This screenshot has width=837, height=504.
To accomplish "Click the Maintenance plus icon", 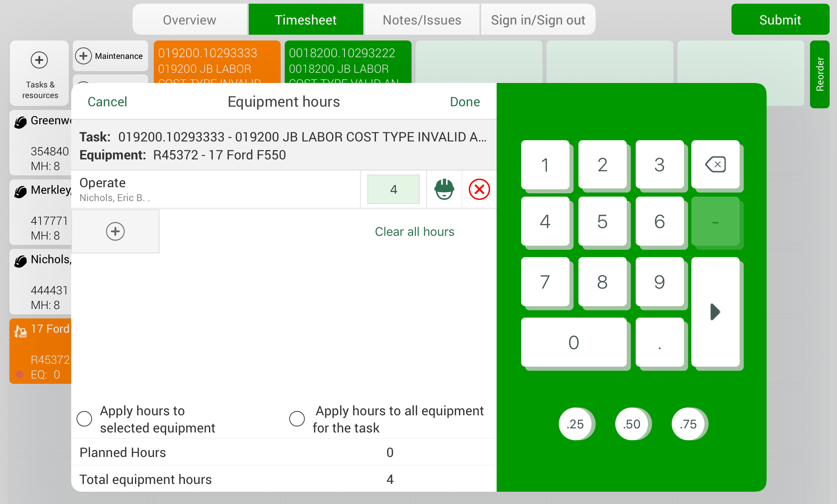I will [x=83, y=56].
